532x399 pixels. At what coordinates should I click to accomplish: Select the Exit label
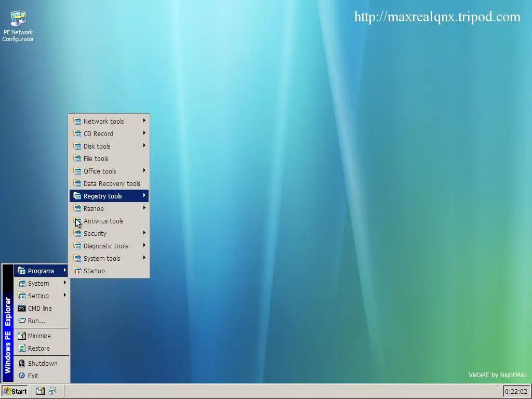(x=33, y=376)
